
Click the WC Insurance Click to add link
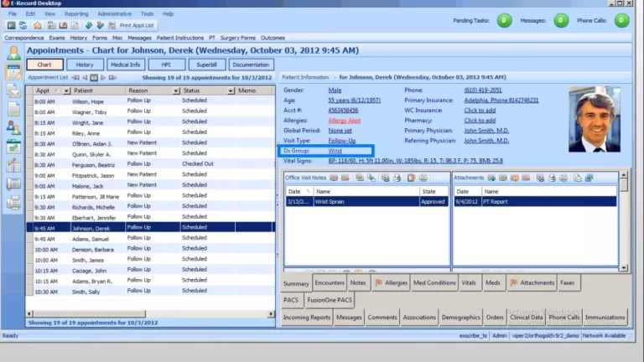pos(480,111)
